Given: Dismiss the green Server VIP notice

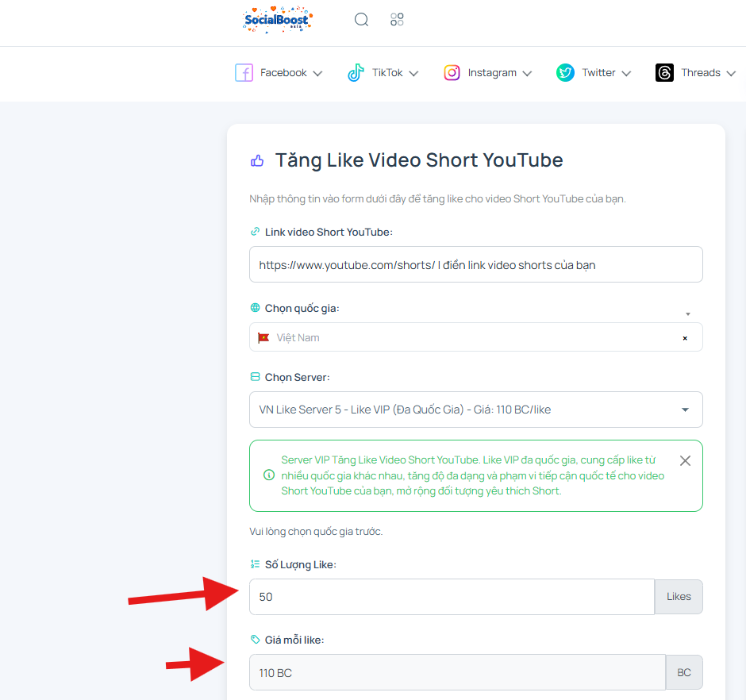Looking at the screenshot, I should pyautogui.click(x=685, y=460).
